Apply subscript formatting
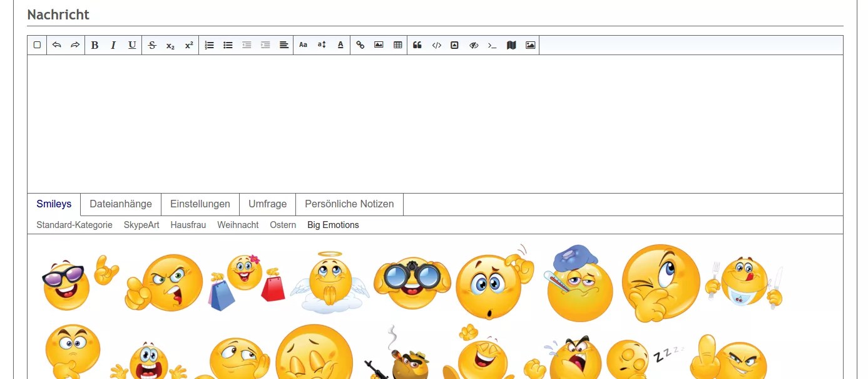868x379 pixels. (170, 45)
